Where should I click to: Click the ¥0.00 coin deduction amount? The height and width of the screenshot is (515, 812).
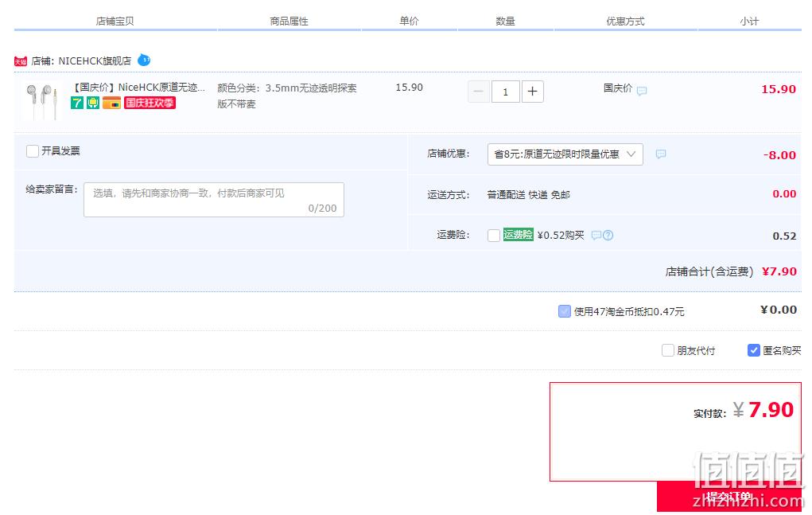click(x=779, y=310)
